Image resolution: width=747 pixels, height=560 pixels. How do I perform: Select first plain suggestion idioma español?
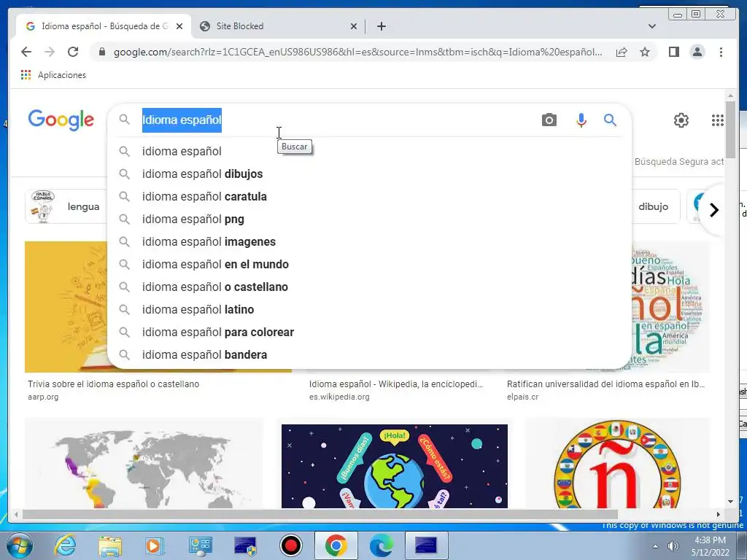[369, 152]
